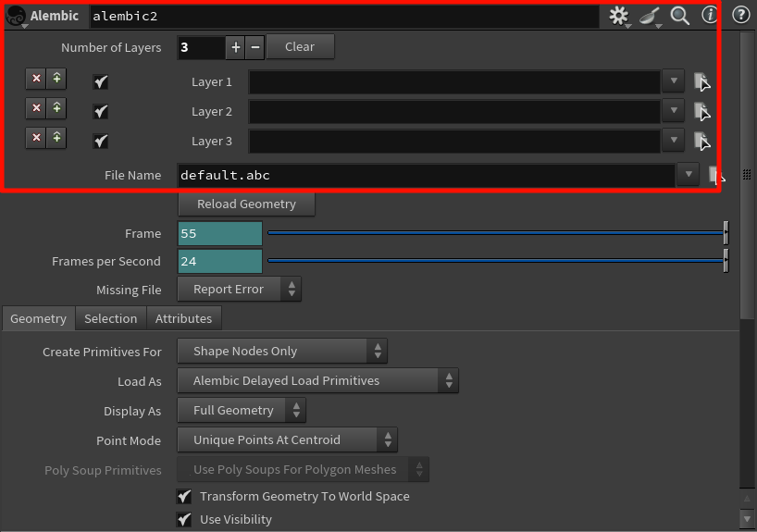
Task: Click the Missing File label
Action: pyautogui.click(x=129, y=290)
